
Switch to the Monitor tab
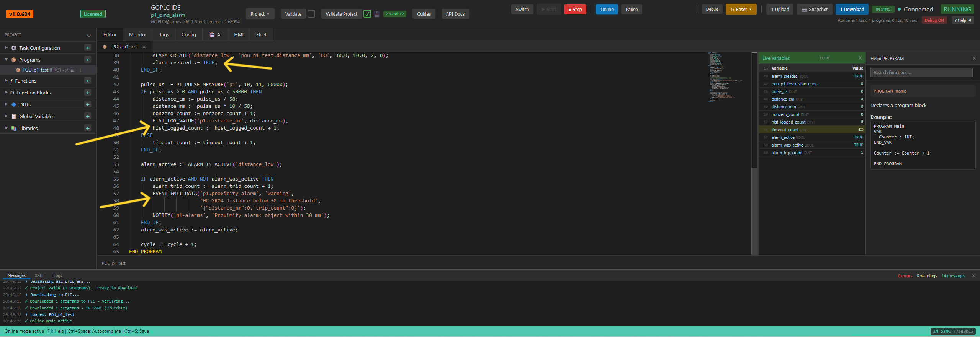138,34
